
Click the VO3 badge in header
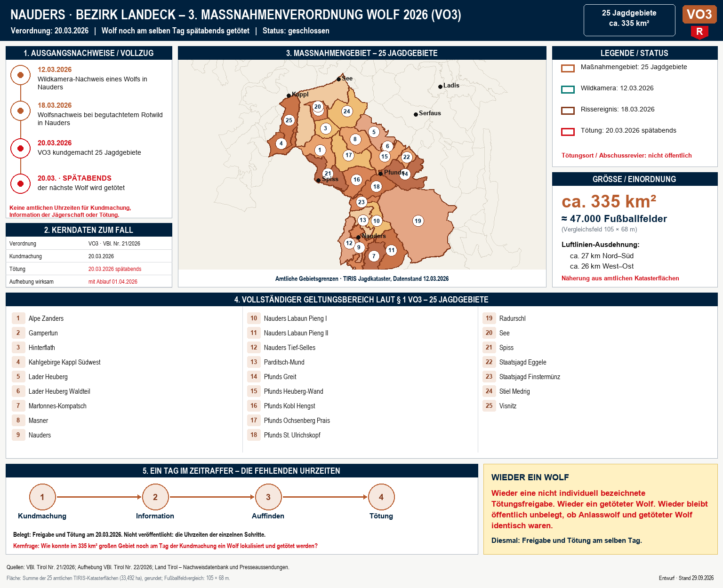699,15
